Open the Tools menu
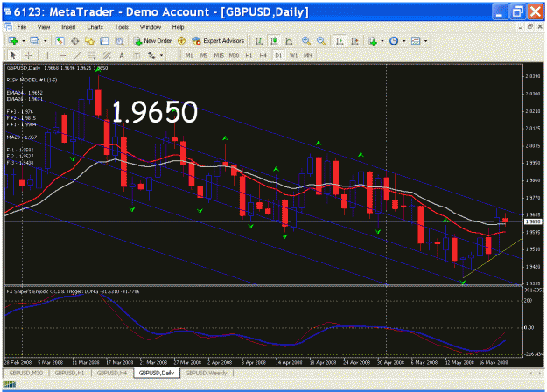The image size is (547, 392). (x=122, y=27)
